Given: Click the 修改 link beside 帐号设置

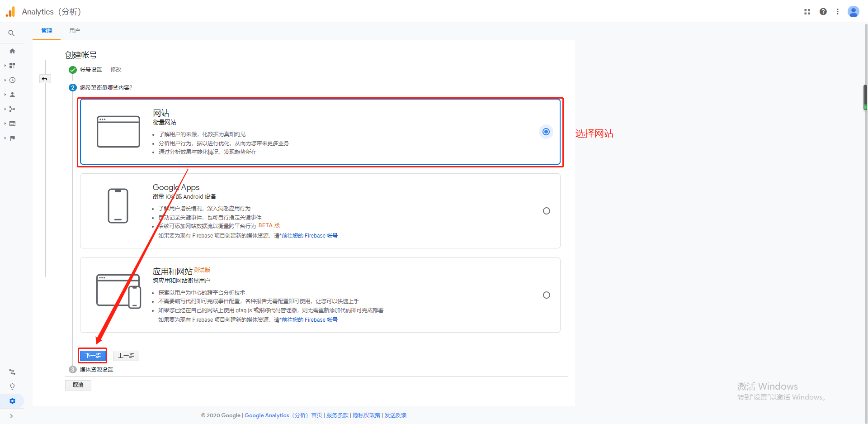Looking at the screenshot, I should pos(116,70).
